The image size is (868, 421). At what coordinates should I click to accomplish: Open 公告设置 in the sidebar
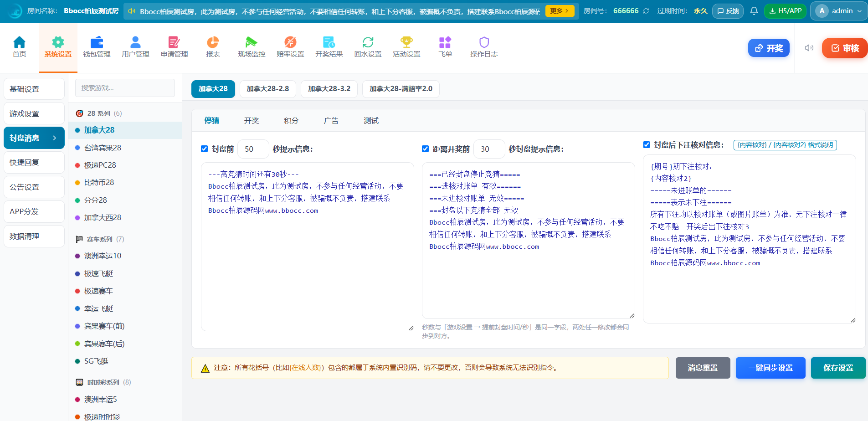click(34, 187)
